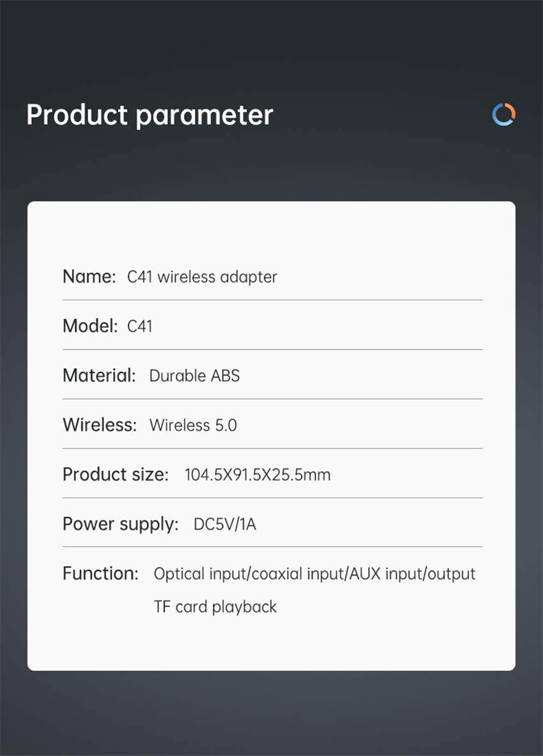Select the "Model:" field label
This screenshot has height=756, width=543.
click(x=90, y=326)
